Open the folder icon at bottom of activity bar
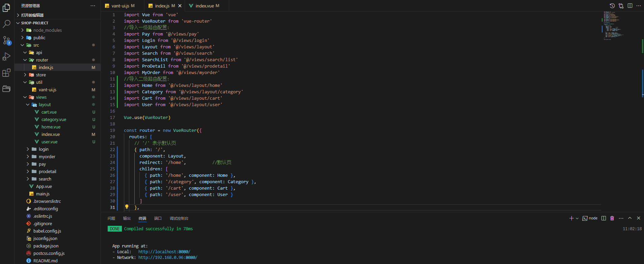 click(x=6, y=89)
